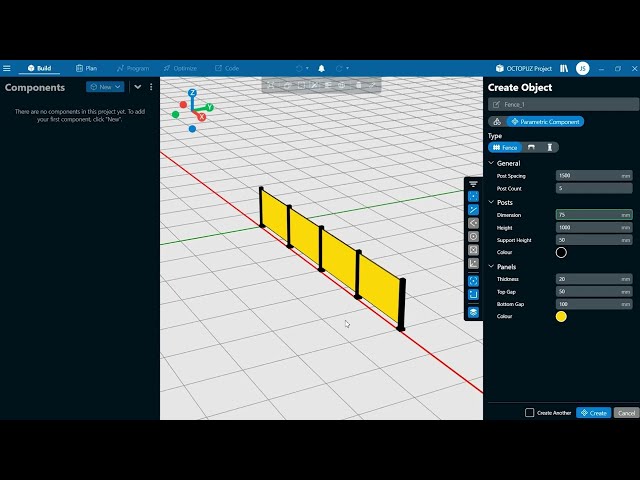Open the Posts colour swatch
Image resolution: width=640 pixels, height=480 pixels.
click(x=561, y=252)
